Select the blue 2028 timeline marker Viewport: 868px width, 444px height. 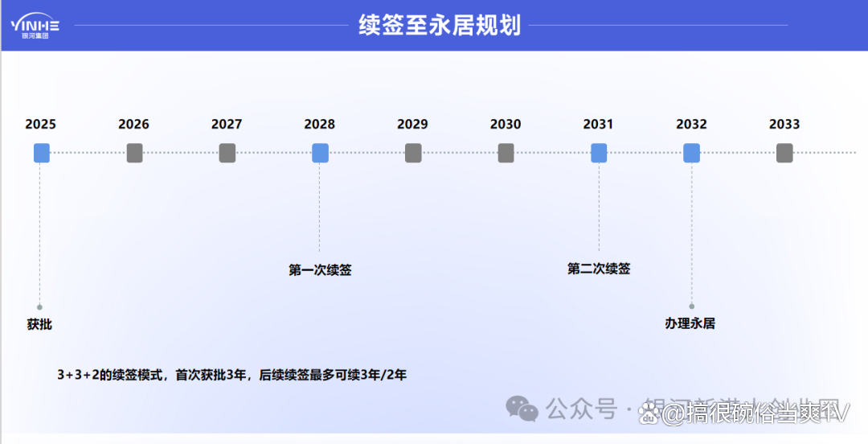point(321,153)
